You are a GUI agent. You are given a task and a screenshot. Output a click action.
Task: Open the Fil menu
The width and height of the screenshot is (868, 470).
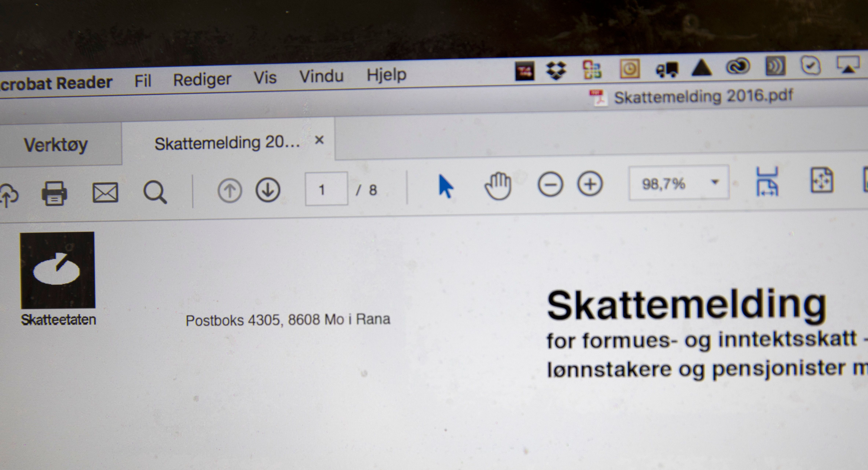143,81
